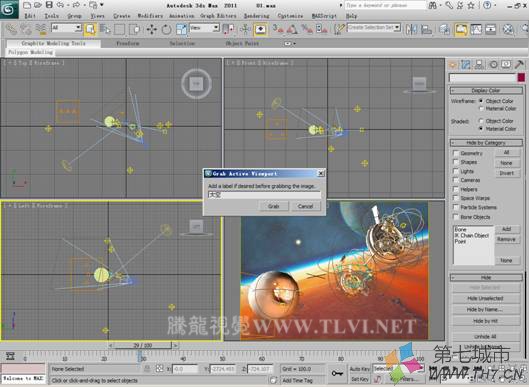Check the Geometry hide category
The width and height of the screenshot is (529, 387).
pos(455,153)
